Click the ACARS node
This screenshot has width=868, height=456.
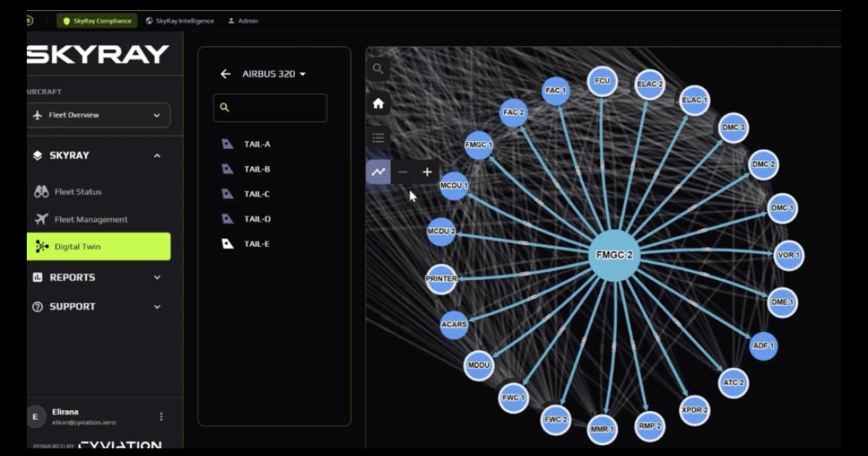point(454,324)
